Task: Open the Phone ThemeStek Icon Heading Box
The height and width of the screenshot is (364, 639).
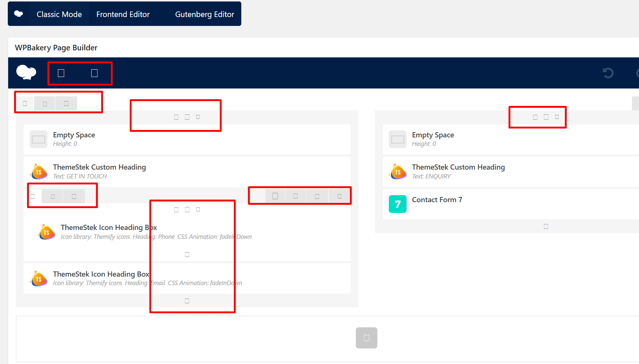Action: pos(187,232)
